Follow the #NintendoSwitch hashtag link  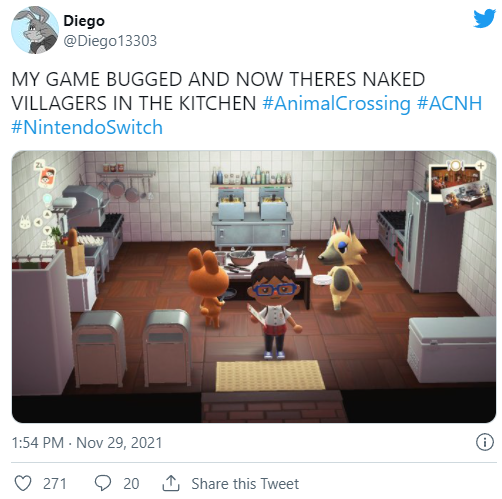[87, 127]
